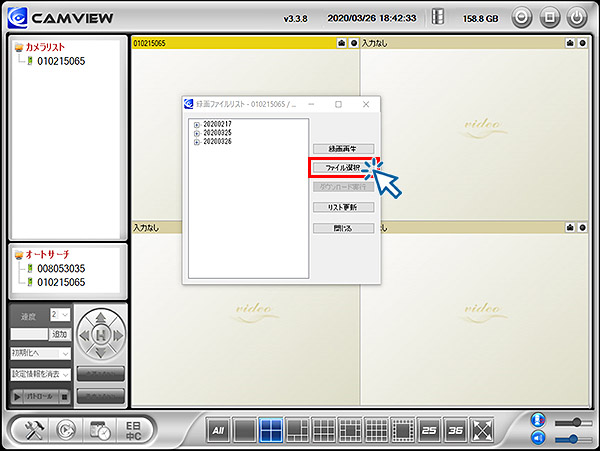Expand the 20200326 recording folder
This screenshot has height=451, width=600.
click(196, 142)
